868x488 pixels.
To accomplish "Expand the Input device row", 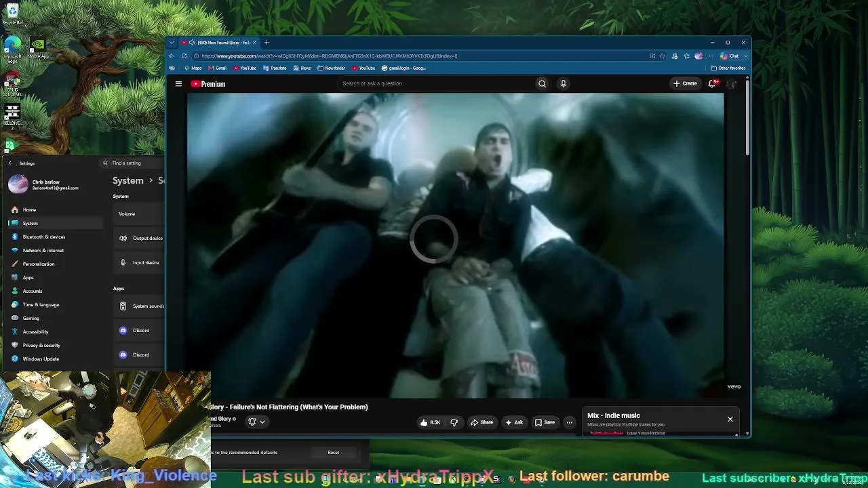I will tap(140, 263).
